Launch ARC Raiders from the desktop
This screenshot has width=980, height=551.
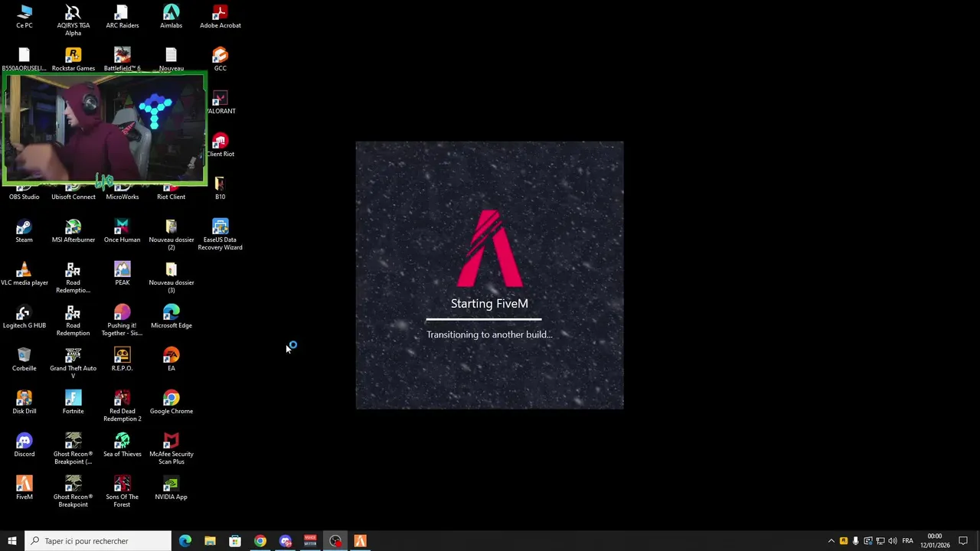pyautogui.click(x=122, y=17)
